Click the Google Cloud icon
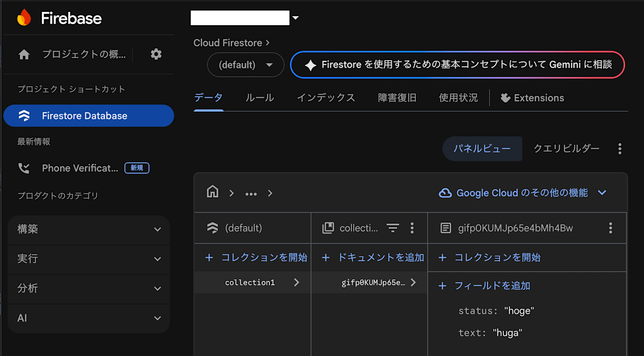This screenshot has height=356, width=644. point(445,193)
